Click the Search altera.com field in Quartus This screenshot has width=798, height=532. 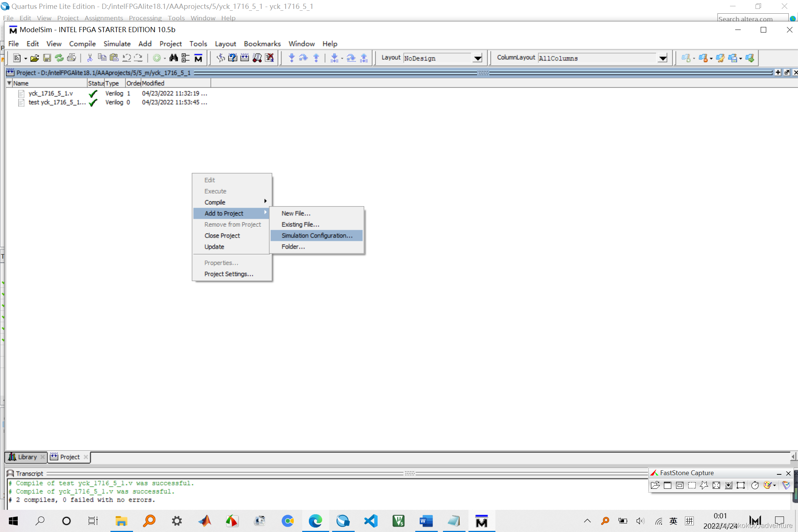(x=752, y=18)
